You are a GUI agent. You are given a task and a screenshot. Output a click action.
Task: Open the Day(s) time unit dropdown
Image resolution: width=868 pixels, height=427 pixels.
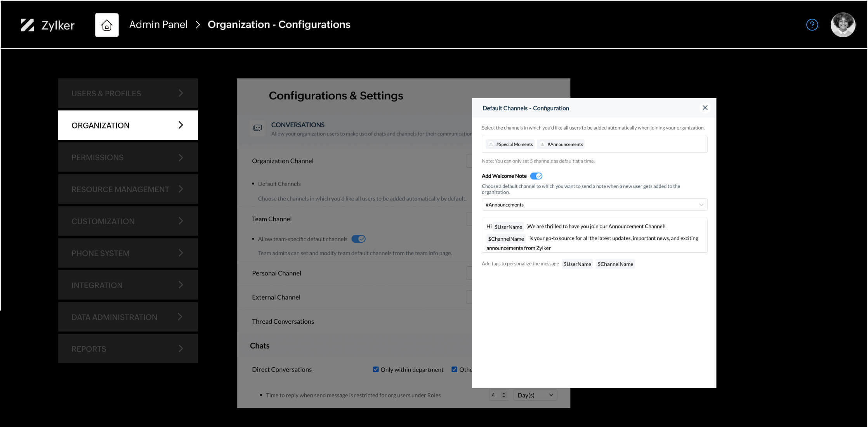(535, 395)
